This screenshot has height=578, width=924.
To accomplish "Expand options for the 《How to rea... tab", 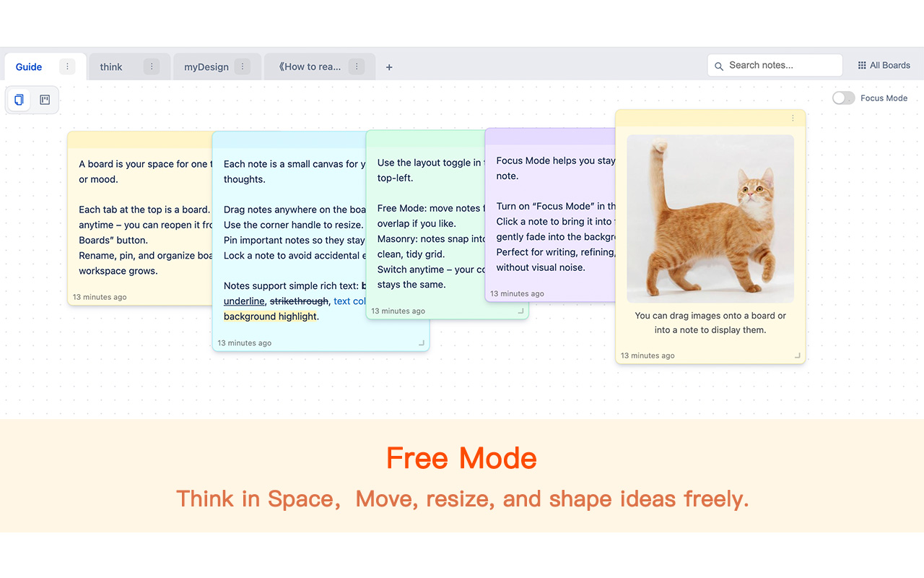I will 357,66.
